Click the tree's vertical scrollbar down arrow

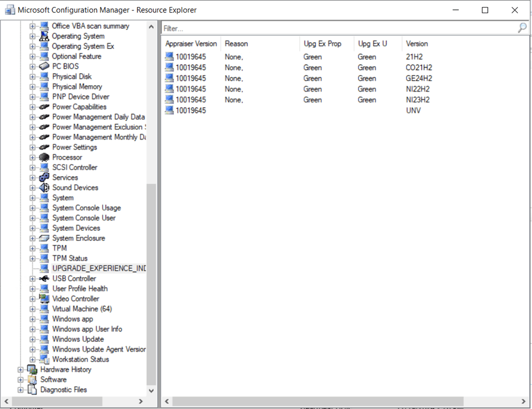coord(151,390)
